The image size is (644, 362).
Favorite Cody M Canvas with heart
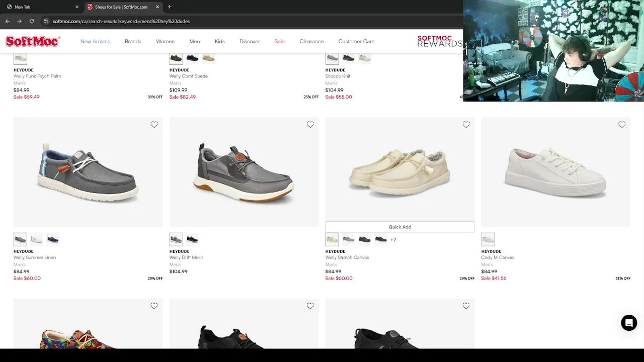click(x=622, y=125)
